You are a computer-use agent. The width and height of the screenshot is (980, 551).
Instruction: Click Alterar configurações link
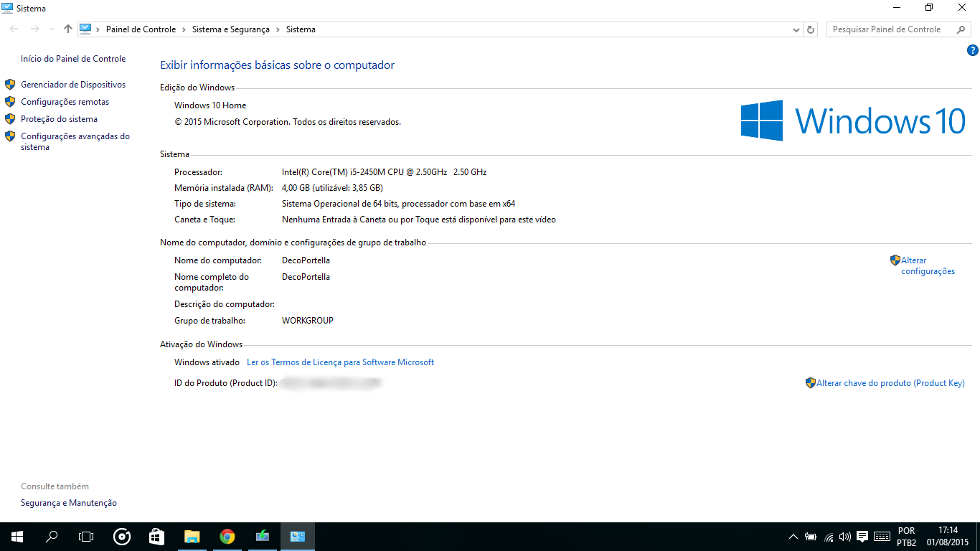coord(928,265)
